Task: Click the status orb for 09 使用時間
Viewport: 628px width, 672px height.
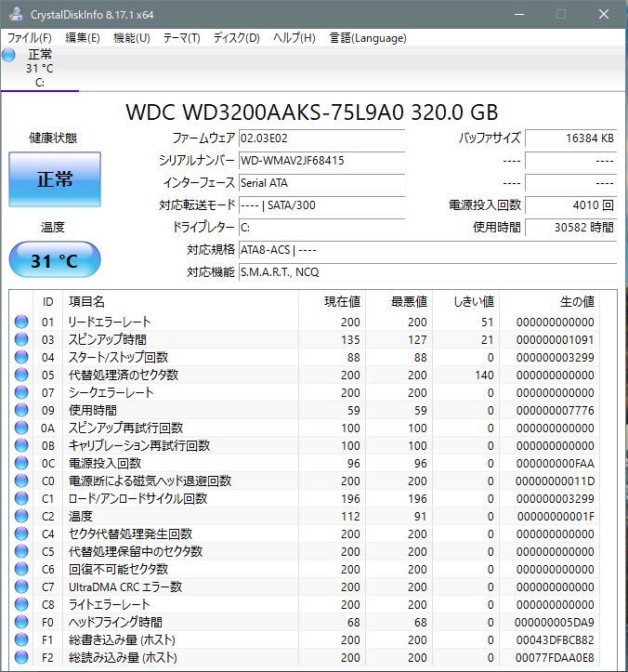Action: coord(21,410)
